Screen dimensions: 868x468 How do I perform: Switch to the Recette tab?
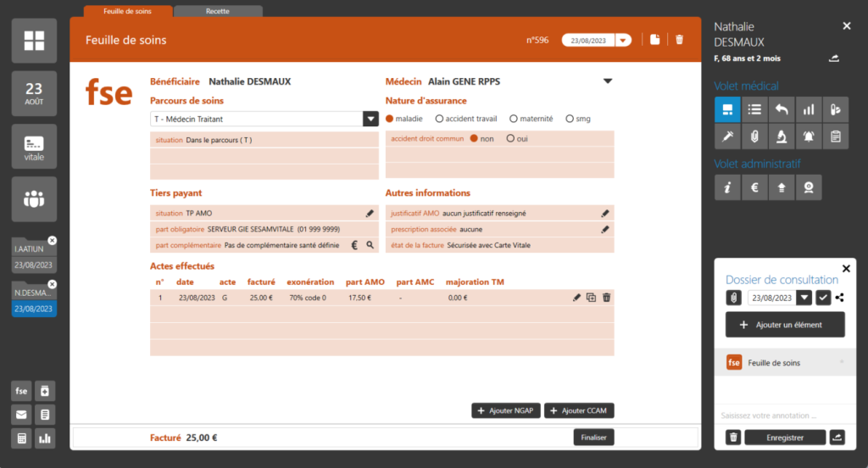[x=218, y=11]
